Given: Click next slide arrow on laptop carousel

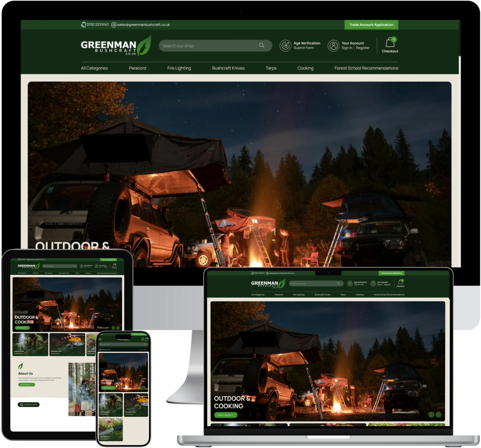Looking at the screenshot, I should [x=439, y=415].
